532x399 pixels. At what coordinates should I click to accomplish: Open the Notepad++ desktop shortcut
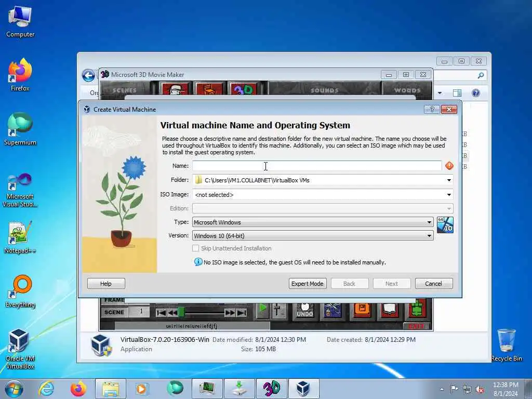[20, 237]
